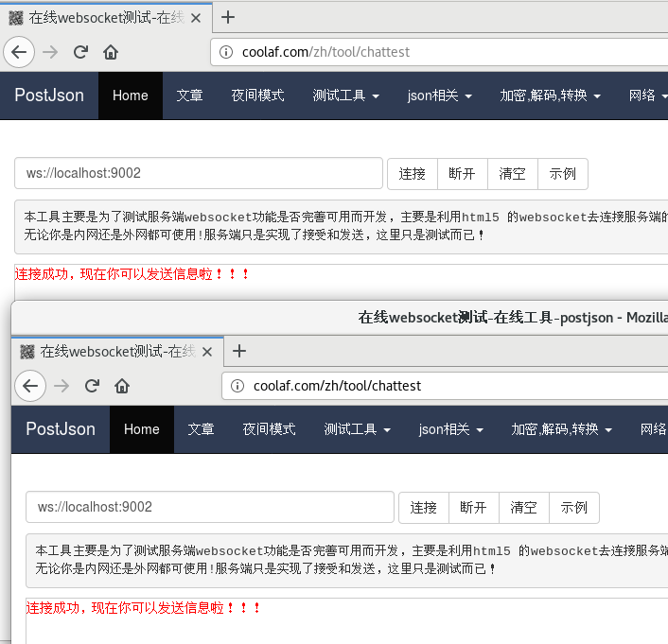The image size is (668, 644).
Task: Click the address bar URL in front window
Action: [338, 386]
